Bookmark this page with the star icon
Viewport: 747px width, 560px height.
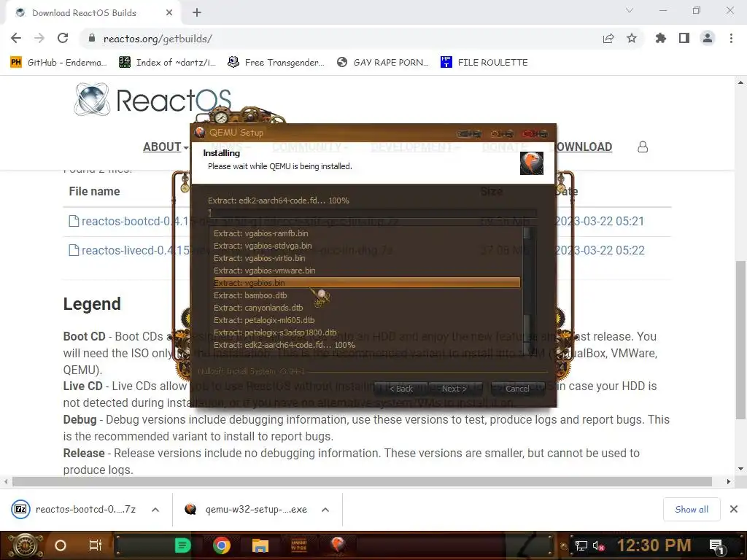tap(632, 38)
